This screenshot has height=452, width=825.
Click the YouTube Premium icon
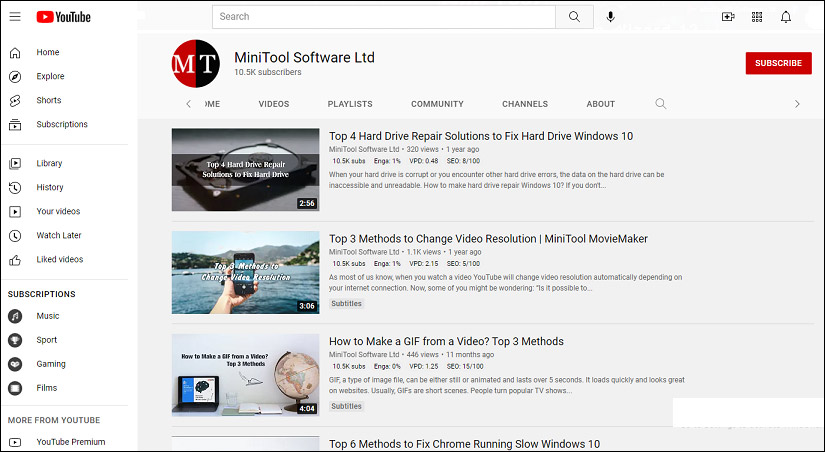click(x=15, y=443)
